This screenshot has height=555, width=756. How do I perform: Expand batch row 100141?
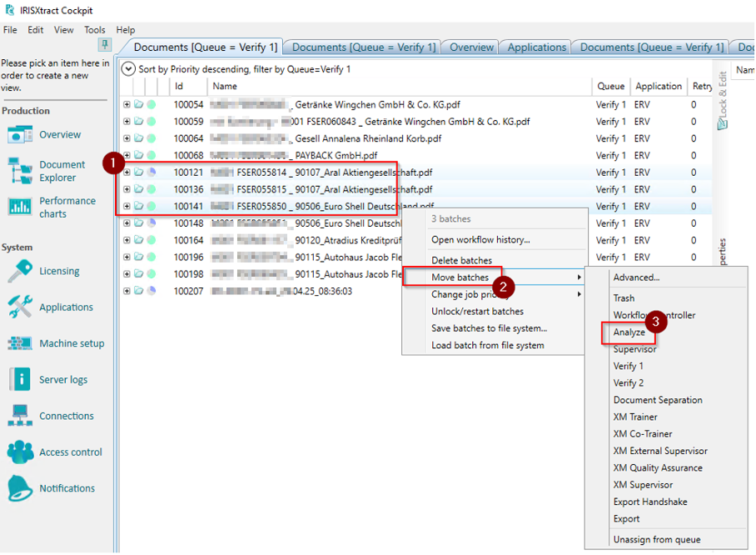point(127,206)
